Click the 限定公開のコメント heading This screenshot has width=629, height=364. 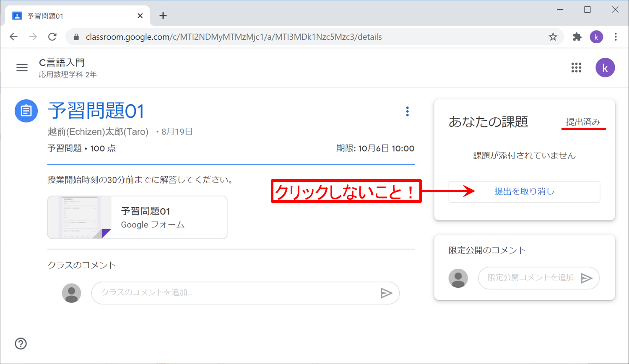click(487, 250)
